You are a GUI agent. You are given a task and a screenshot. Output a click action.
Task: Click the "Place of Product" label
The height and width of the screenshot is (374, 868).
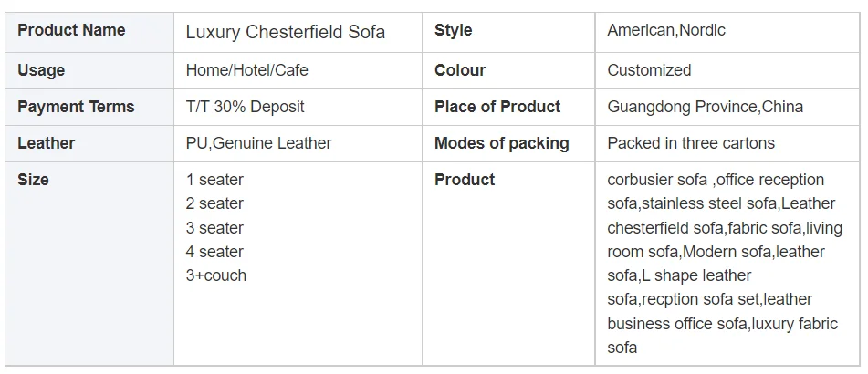pos(497,107)
